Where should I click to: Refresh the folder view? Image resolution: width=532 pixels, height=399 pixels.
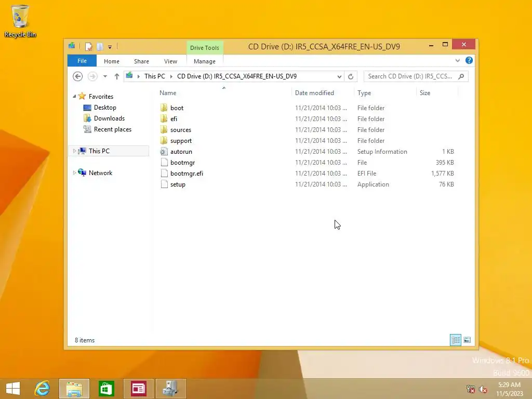pyautogui.click(x=351, y=77)
